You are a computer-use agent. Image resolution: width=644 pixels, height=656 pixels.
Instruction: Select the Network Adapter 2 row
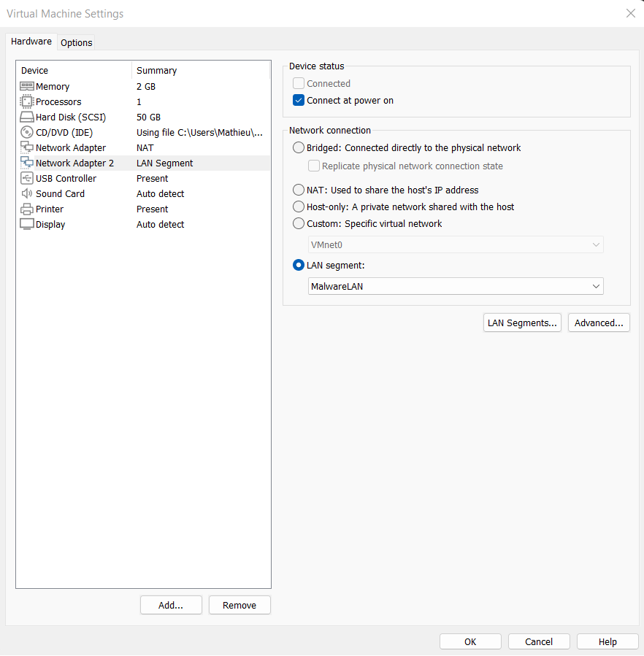click(74, 163)
